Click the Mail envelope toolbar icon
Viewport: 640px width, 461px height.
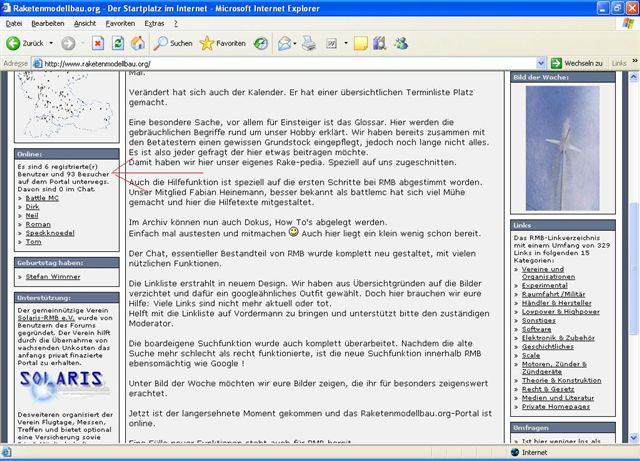click(x=284, y=44)
